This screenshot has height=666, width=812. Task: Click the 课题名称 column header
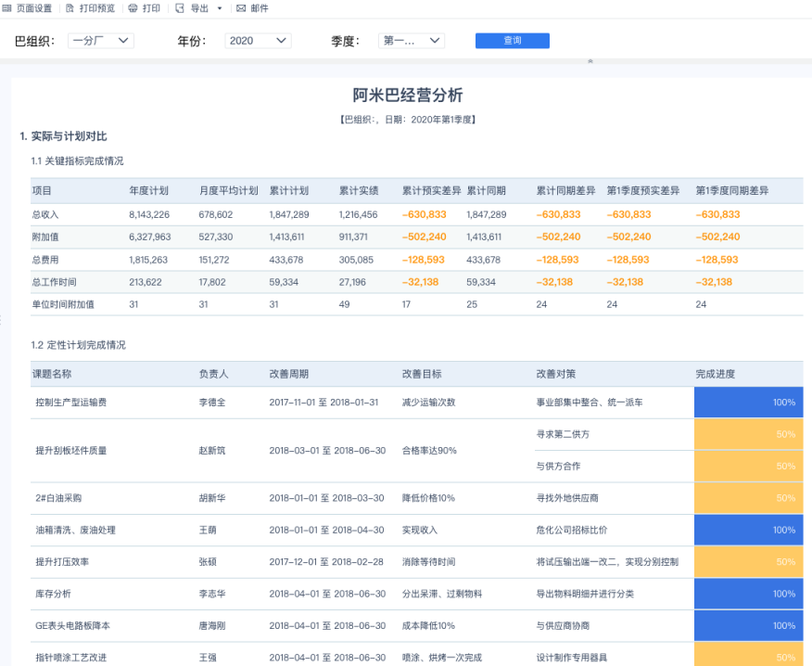tap(52, 374)
